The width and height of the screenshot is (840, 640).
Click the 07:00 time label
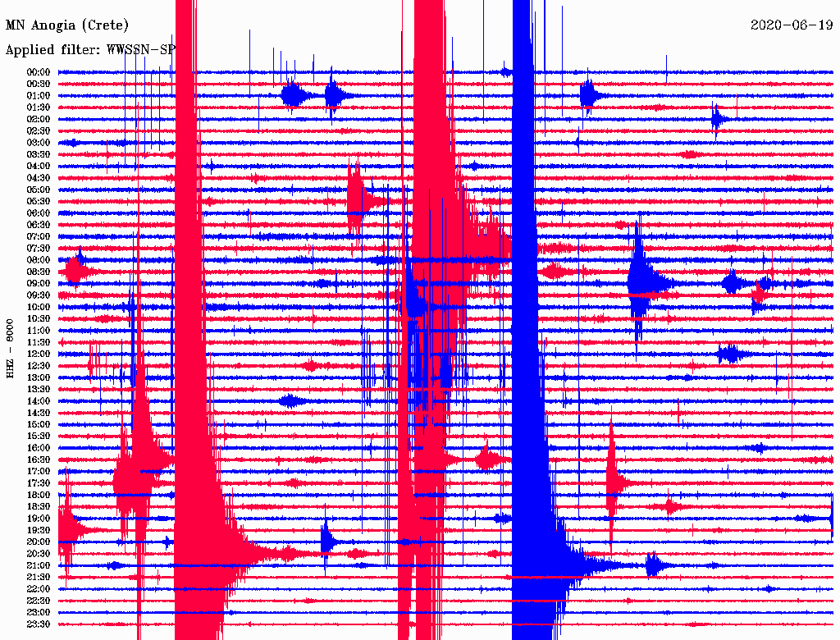[39, 236]
